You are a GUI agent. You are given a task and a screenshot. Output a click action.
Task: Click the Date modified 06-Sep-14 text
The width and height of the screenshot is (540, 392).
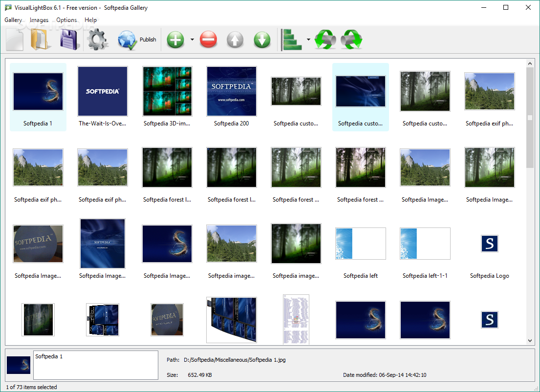pos(385,375)
